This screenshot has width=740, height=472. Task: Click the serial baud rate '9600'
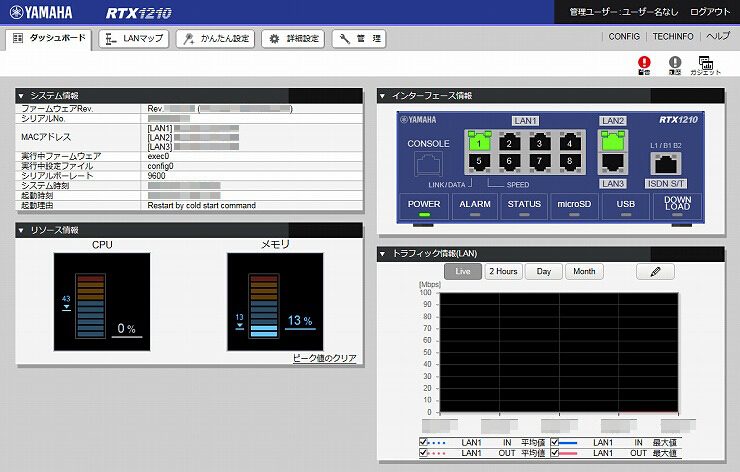click(x=156, y=176)
